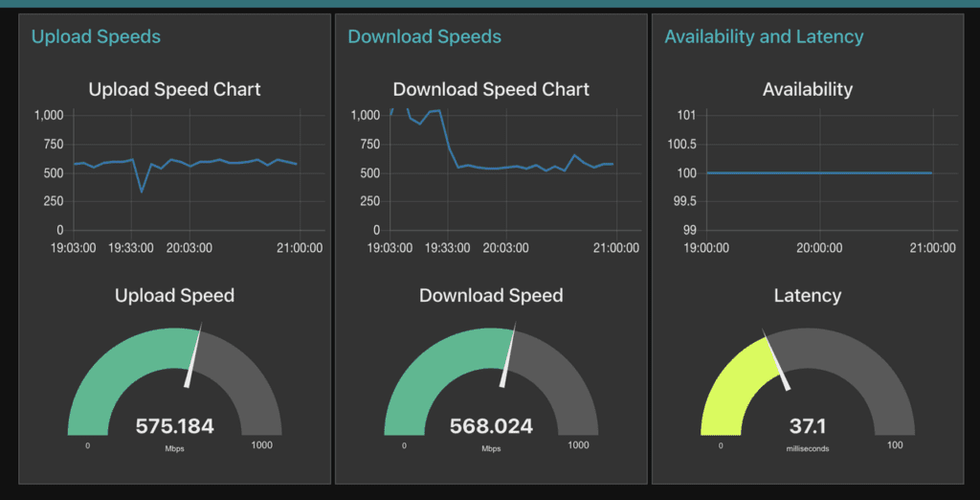Click the latency gauge needle
The image size is (980, 500).
tap(776, 360)
